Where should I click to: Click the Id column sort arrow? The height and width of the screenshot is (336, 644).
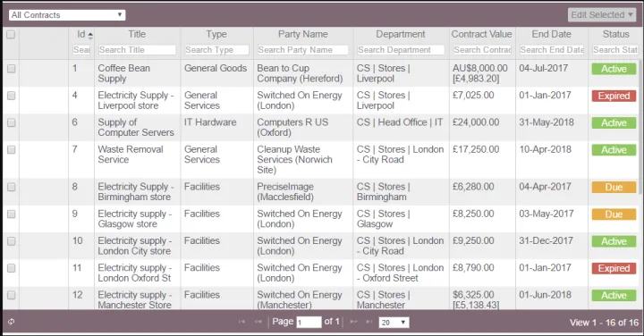pyautogui.click(x=90, y=35)
